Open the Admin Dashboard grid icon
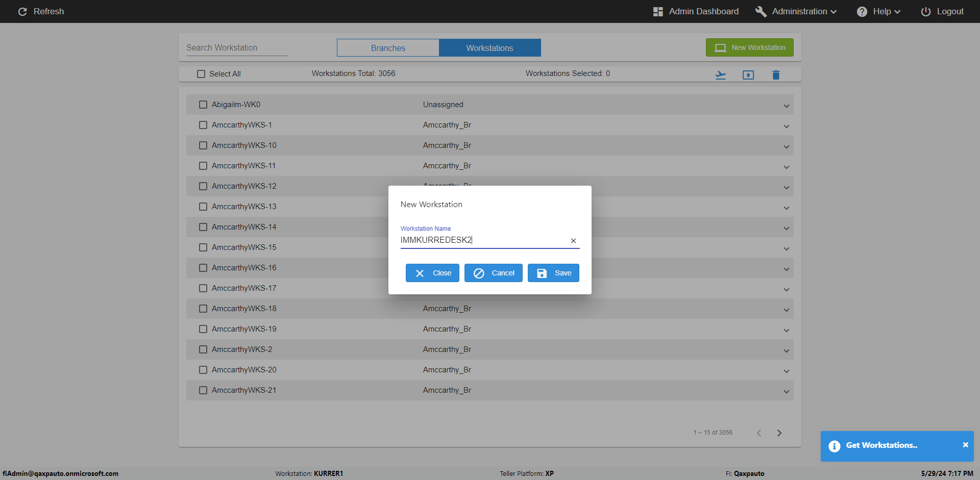This screenshot has height=480, width=980. tap(658, 11)
